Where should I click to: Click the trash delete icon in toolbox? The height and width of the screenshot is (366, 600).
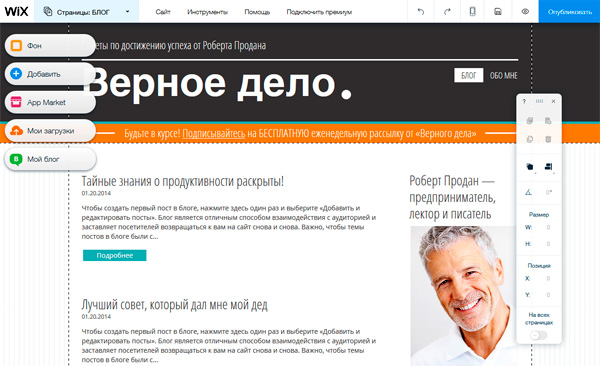point(548,139)
